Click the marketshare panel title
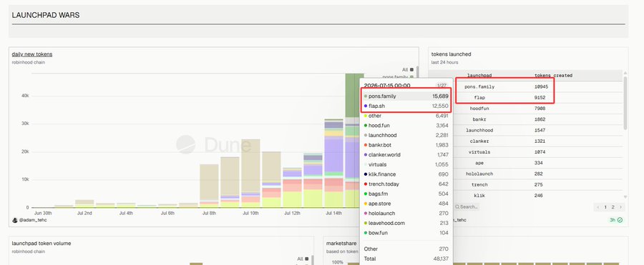644x265 pixels. [x=341, y=244]
